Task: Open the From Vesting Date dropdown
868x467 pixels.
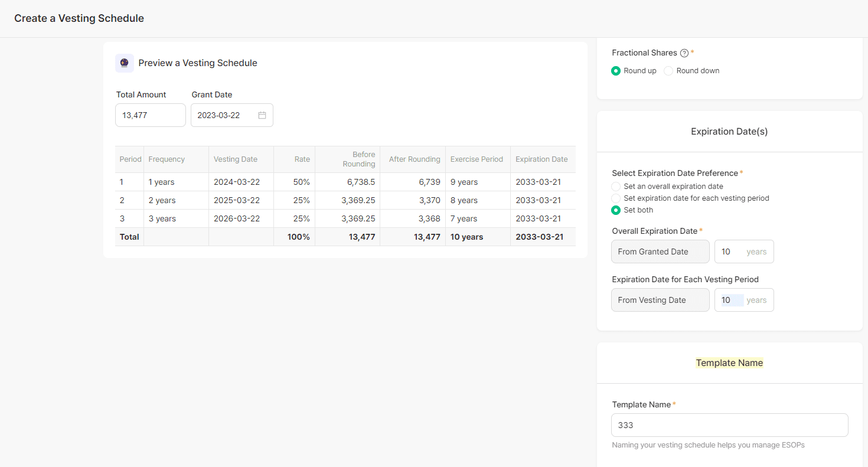Action: (660, 300)
